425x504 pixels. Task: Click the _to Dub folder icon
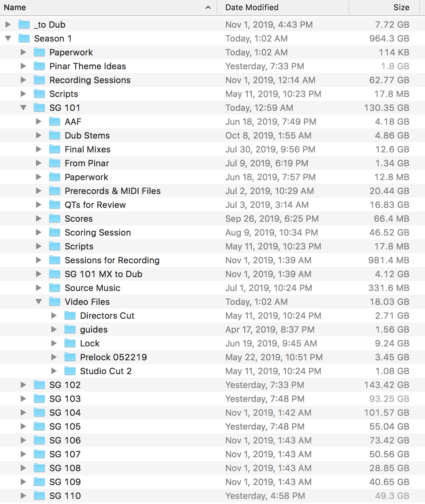[24, 25]
